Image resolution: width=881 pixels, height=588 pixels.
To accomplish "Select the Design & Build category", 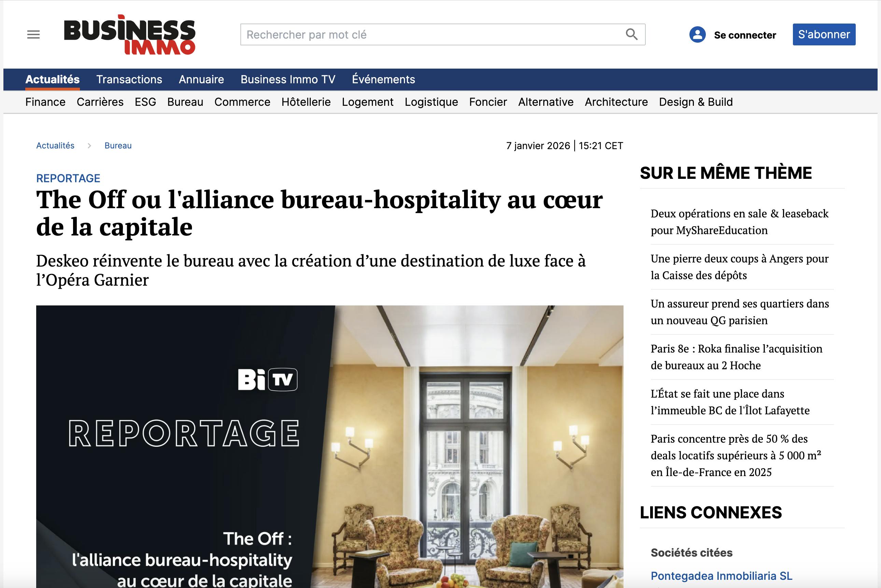I will pos(696,102).
